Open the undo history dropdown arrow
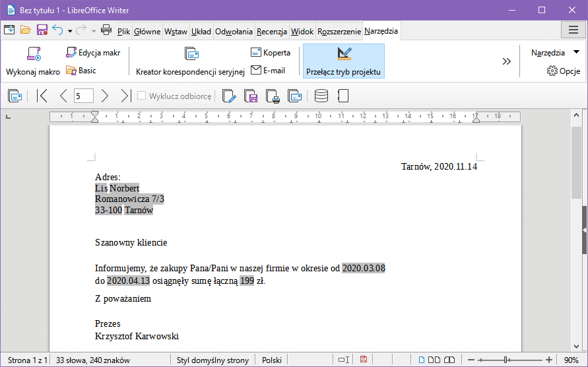Image resolution: width=588 pixels, height=367 pixels. pyautogui.click(x=70, y=30)
